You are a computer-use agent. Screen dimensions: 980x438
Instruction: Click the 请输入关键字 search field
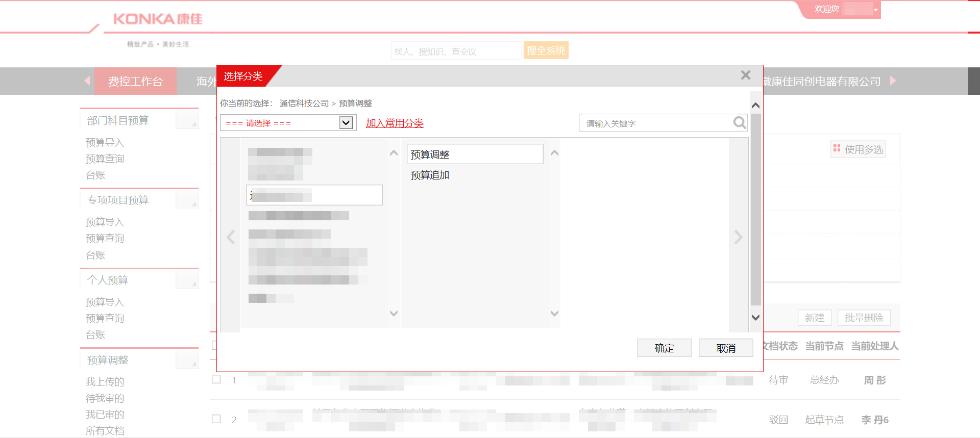click(656, 123)
